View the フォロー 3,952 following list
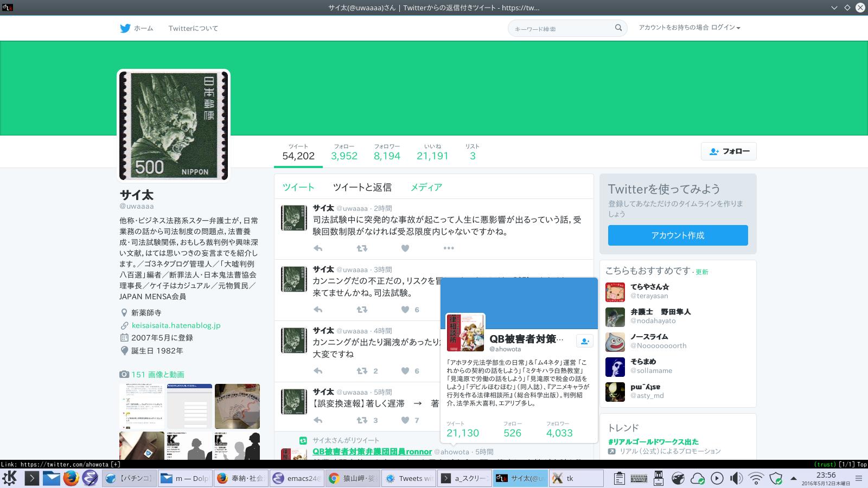 pyautogui.click(x=344, y=152)
